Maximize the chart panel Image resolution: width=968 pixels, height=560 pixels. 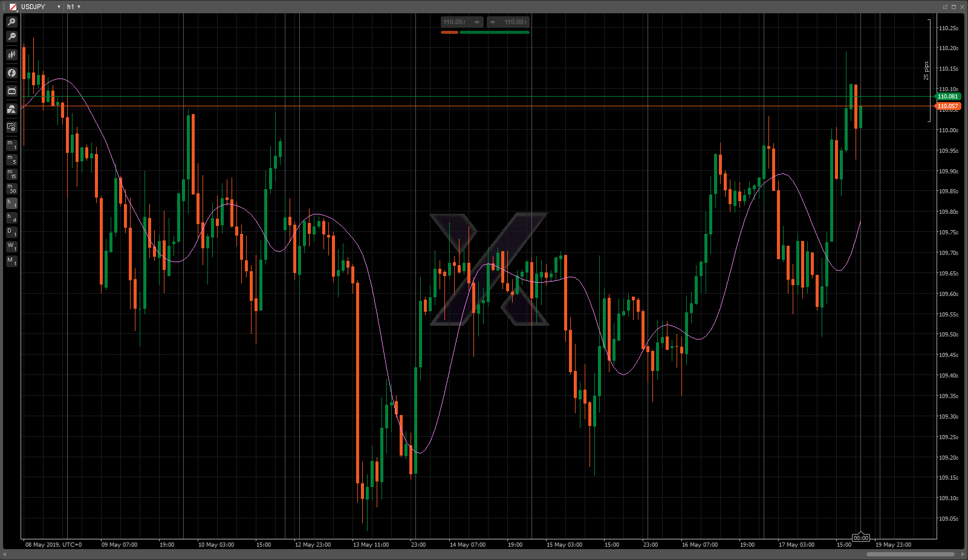tap(953, 7)
